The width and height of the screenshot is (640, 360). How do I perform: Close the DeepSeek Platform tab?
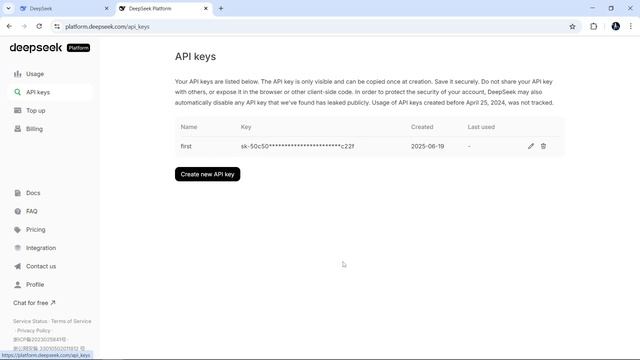(206, 9)
